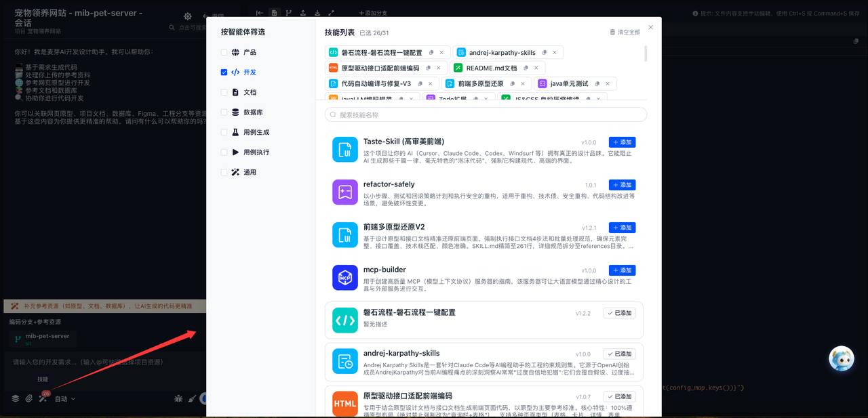
Task: Open the floating assistant robot avatar
Action: 842,358
